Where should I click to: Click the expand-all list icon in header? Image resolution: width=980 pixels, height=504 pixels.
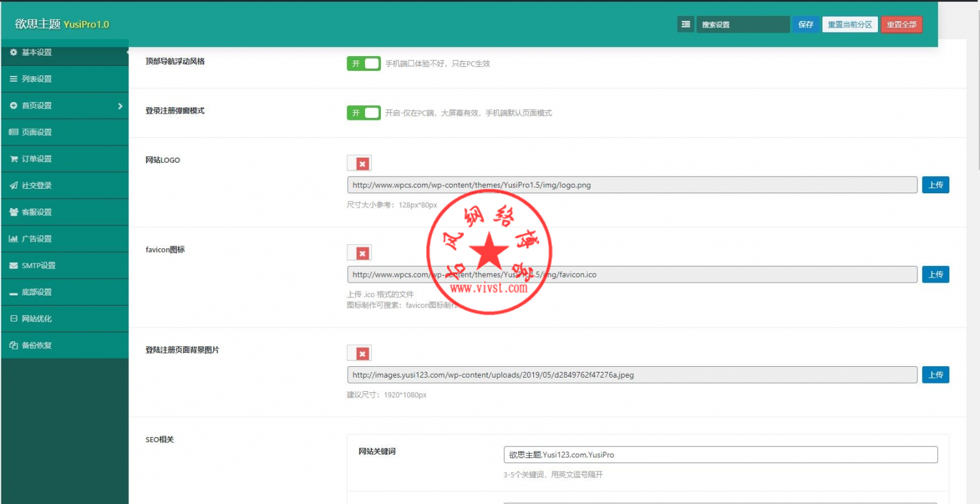click(x=685, y=24)
